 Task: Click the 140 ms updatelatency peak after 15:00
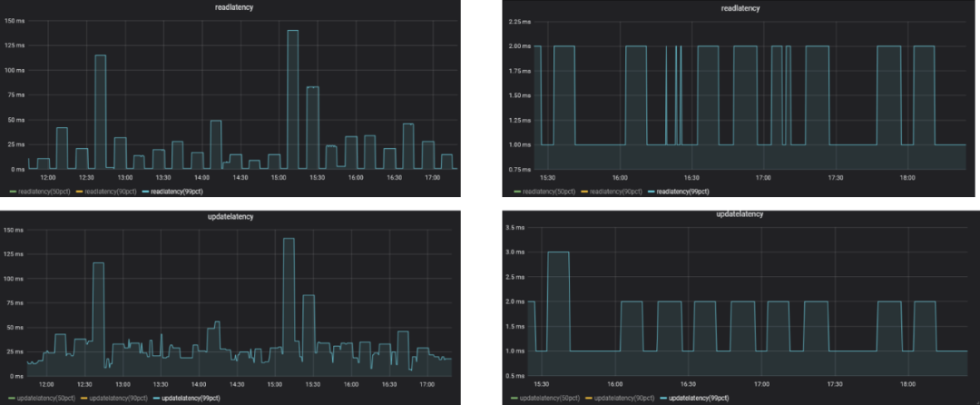tap(289, 238)
